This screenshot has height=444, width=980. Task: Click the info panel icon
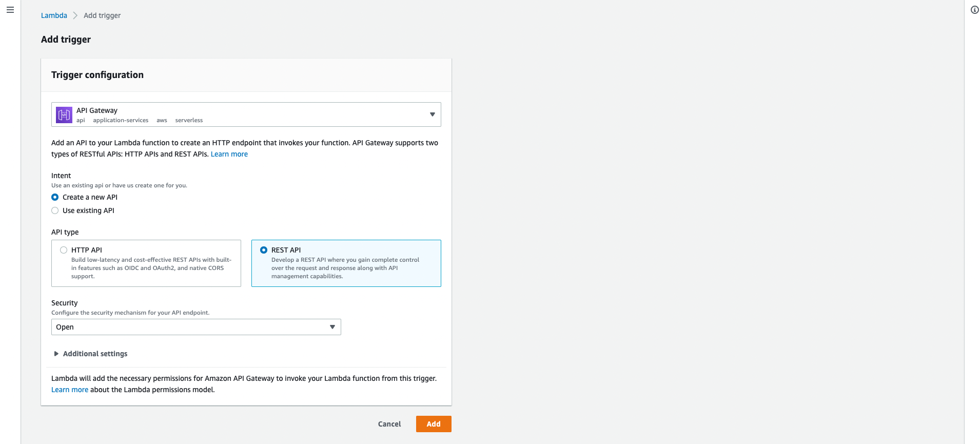974,10
